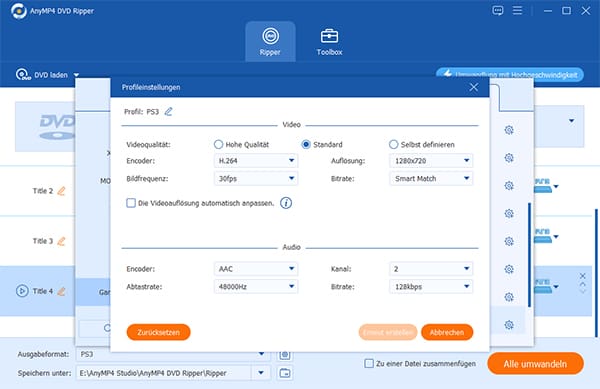Switch to the Ripper tab
This screenshot has height=389, width=600.
[x=270, y=41]
